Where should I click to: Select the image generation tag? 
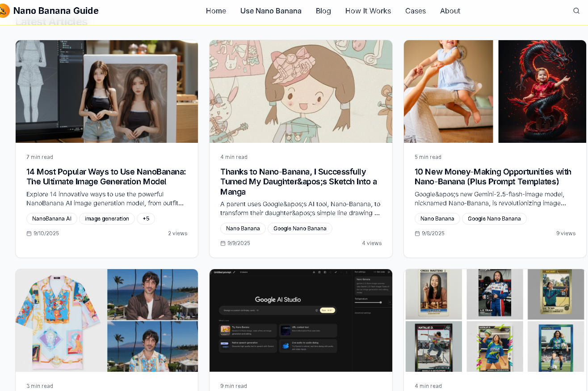107,219
